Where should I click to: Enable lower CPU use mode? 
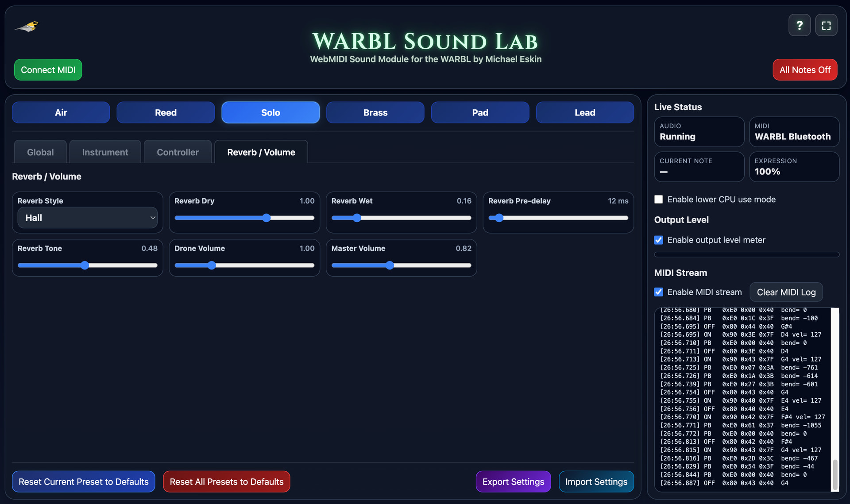click(659, 200)
